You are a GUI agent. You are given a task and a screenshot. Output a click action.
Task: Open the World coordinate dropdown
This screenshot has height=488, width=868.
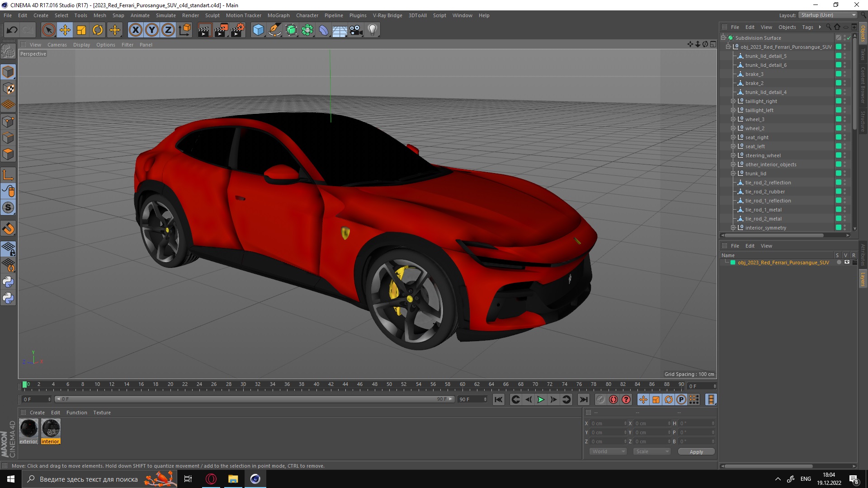click(608, 451)
